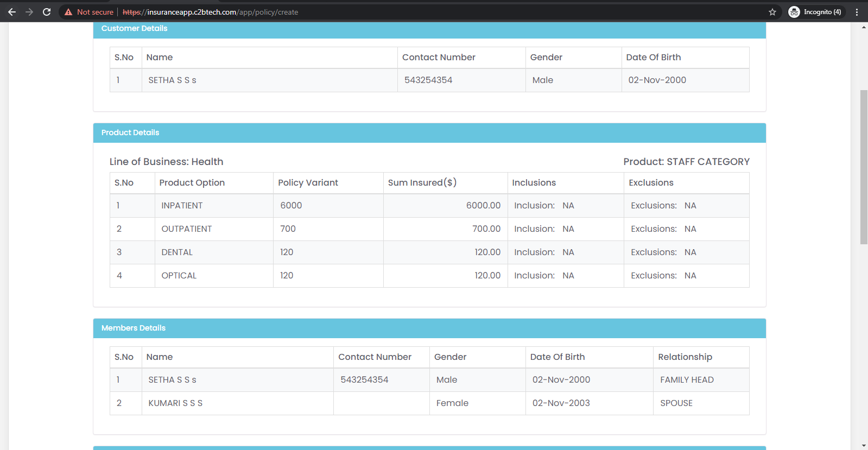This screenshot has width=868, height=450.
Task: Click contact '543254354' in Customer Details
Action: tap(428, 80)
